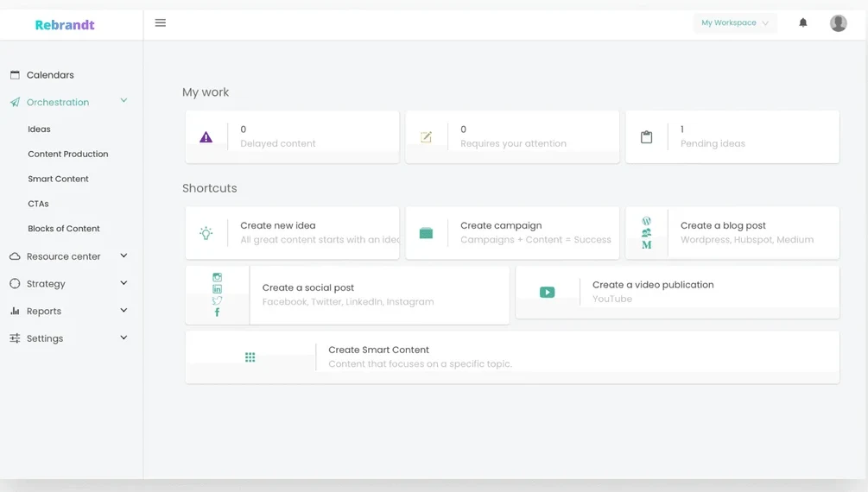
Task: Click the Instagram icon on social card
Action: click(217, 277)
